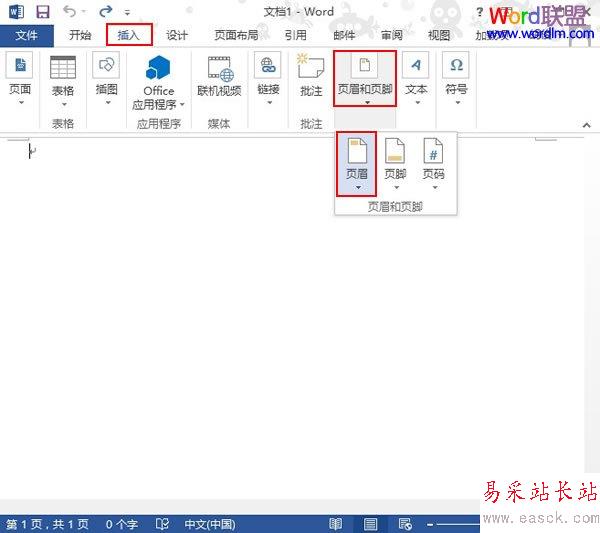Expand the 表格 dropdown arrow
Screen dimensions: 600x533
(64, 104)
